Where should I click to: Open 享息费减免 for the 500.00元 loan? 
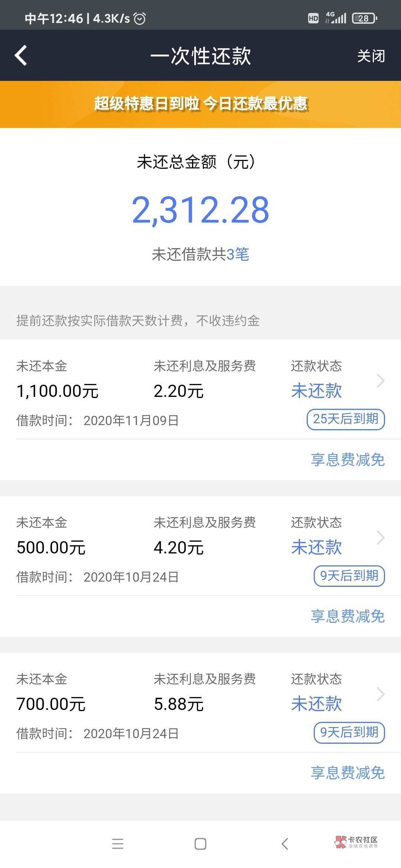coord(348,617)
